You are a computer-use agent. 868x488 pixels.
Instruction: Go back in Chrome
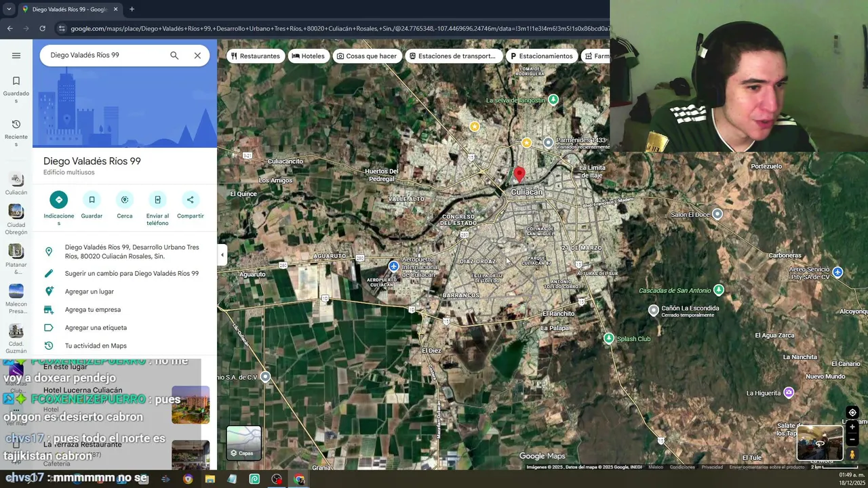tap(9, 28)
